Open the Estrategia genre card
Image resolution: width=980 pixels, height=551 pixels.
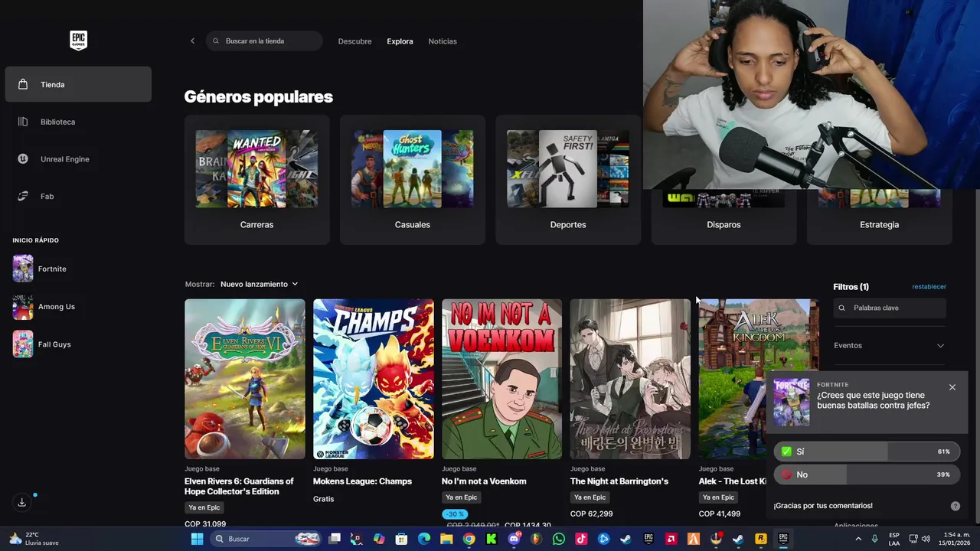879,217
